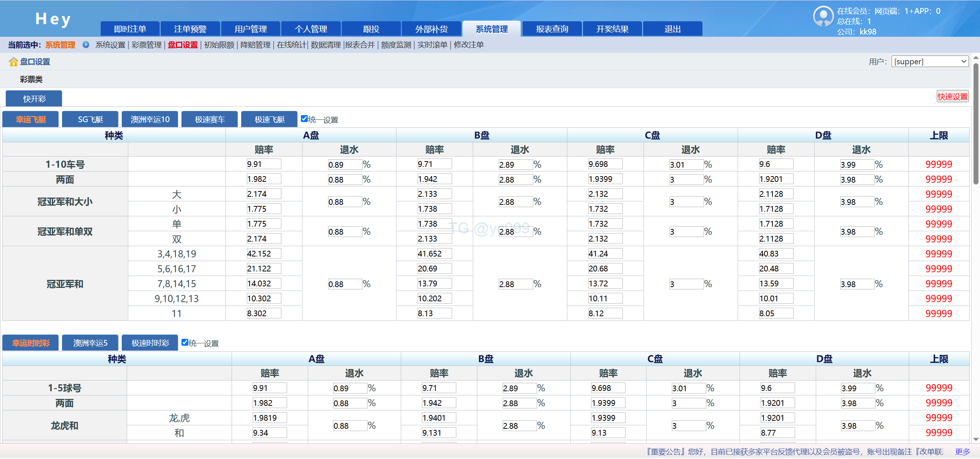Select the 澳洲幸运5 tab
The image size is (980, 459).
pos(90,343)
